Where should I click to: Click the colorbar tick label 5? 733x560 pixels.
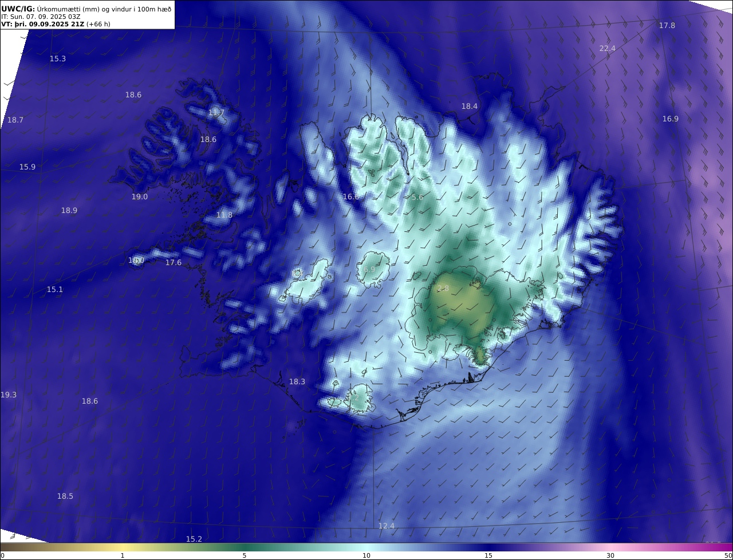[x=245, y=555]
